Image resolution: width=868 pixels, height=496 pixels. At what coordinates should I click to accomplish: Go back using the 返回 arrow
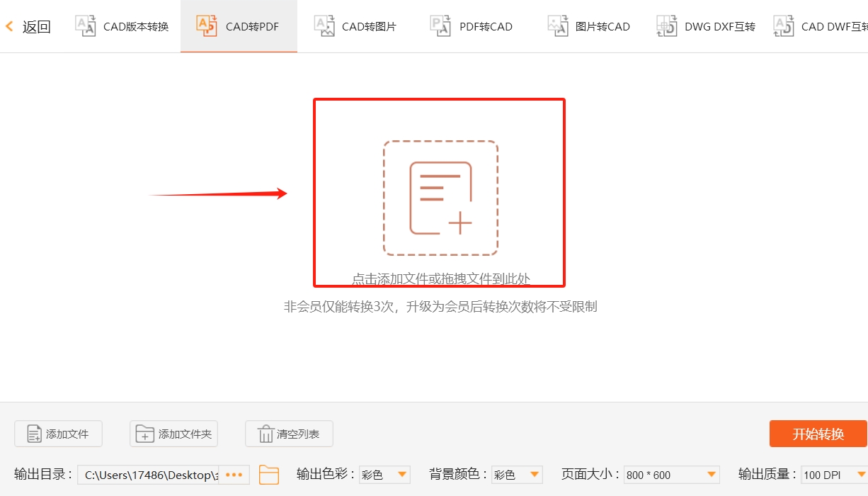tap(9, 27)
